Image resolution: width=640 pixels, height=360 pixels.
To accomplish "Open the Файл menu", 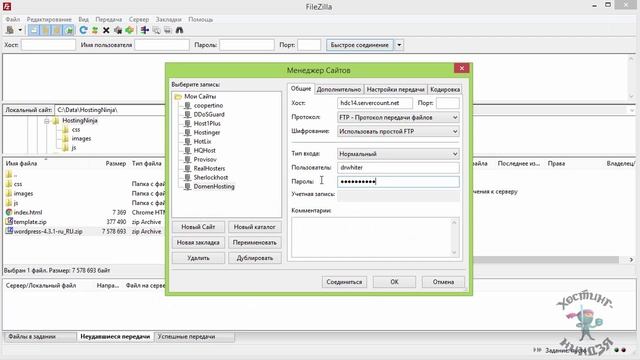I will click(13, 19).
